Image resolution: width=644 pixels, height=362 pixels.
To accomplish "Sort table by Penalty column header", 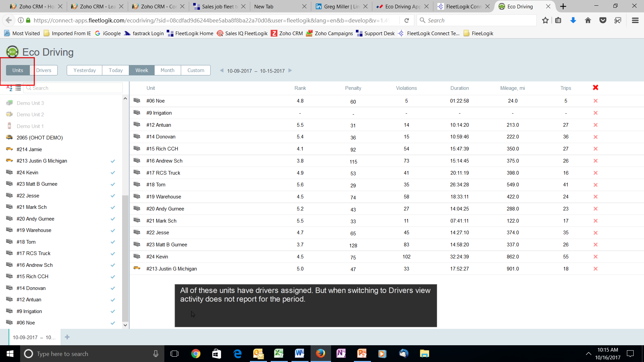I will (353, 88).
